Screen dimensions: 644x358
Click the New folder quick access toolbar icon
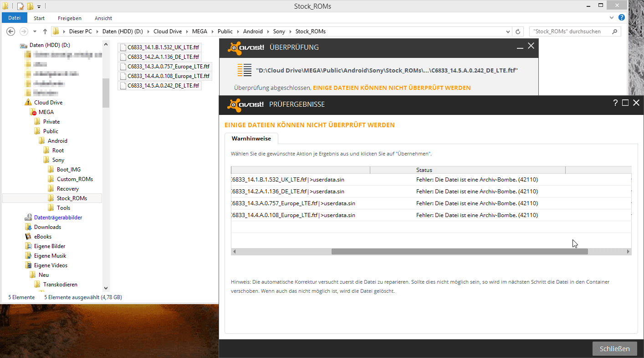point(30,6)
